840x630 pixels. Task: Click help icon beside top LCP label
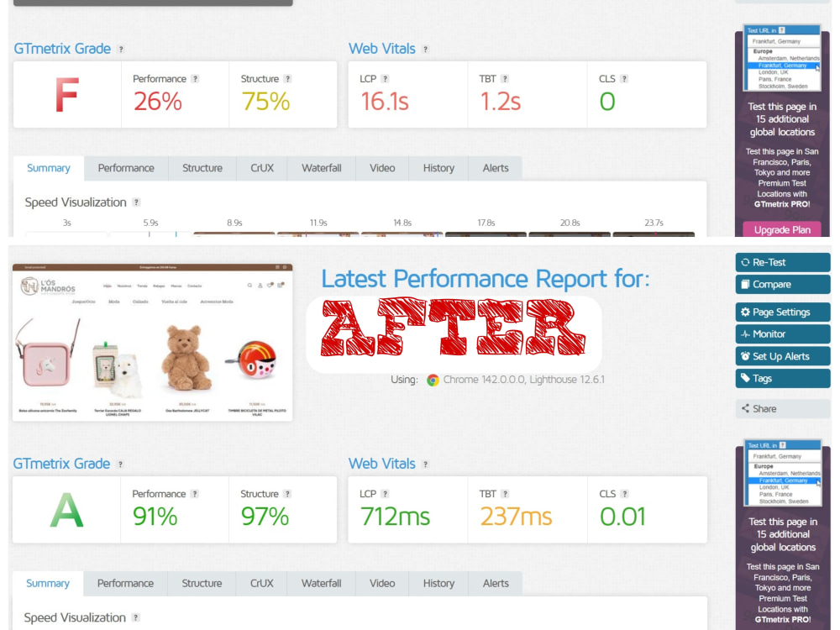pyautogui.click(x=385, y=79)
